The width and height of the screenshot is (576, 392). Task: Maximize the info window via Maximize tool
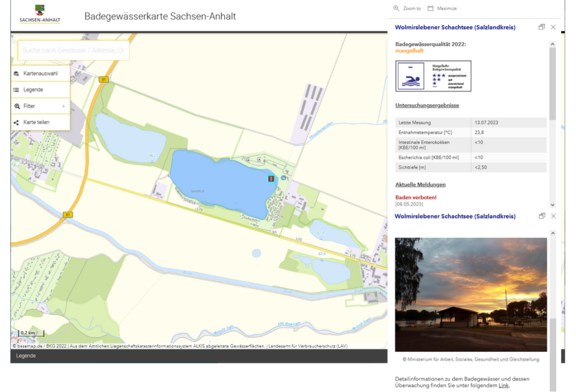(x=442, y=8)
